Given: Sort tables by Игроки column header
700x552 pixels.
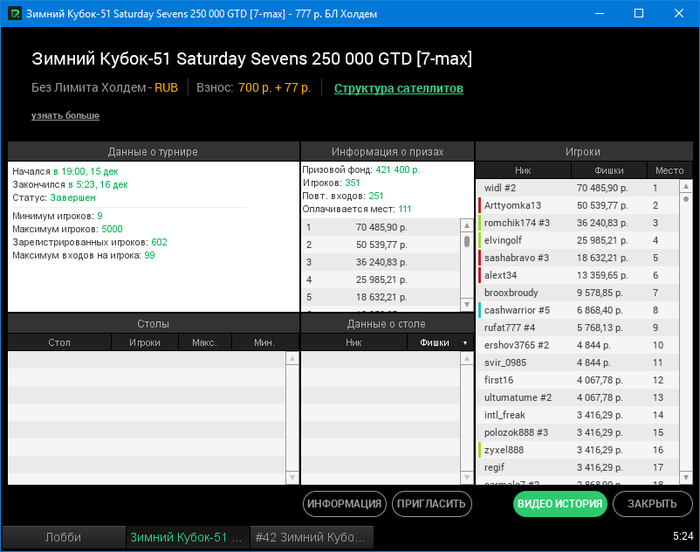Looking at the screenshot, I should pos(145,343).
